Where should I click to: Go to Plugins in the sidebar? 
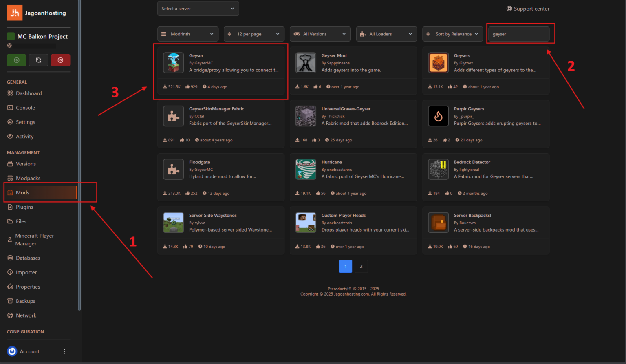tap(24, 207)
